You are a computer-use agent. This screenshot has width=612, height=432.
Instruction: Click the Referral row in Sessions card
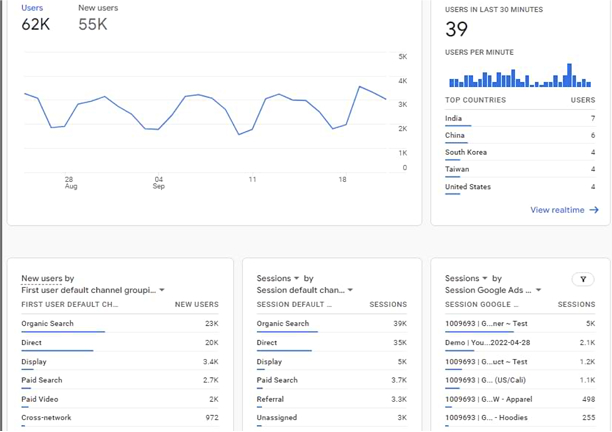pos(273,398)
